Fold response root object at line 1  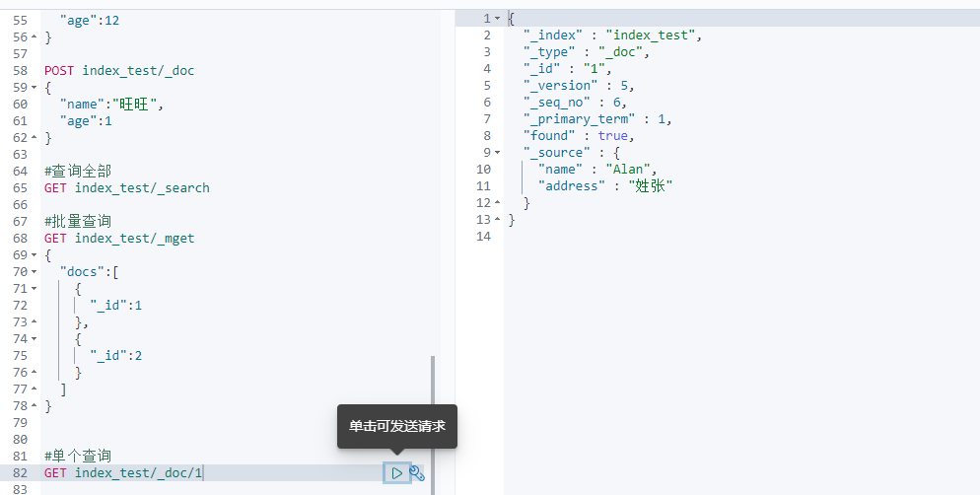498,19
